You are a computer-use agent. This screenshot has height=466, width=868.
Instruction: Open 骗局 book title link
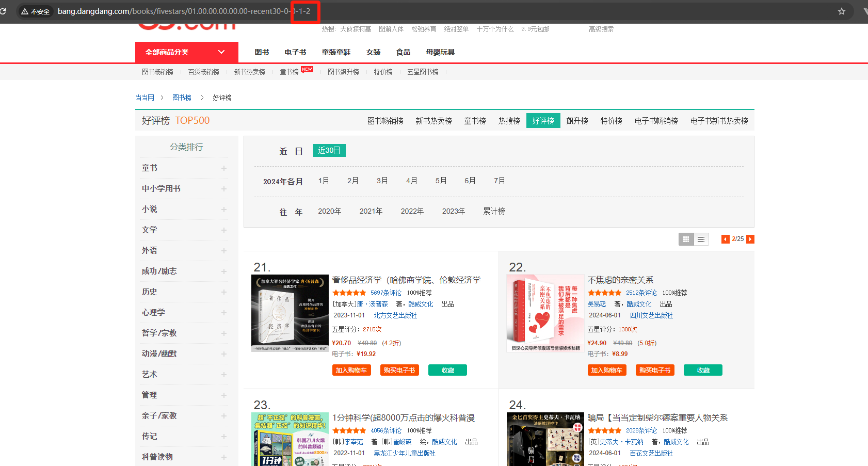tap(657, 417)
